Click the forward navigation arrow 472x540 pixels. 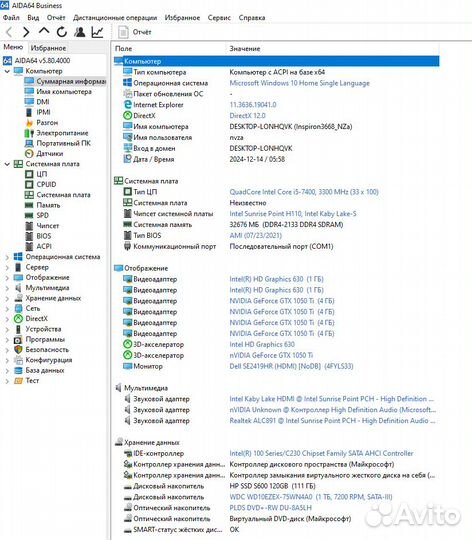pos(26,32)
